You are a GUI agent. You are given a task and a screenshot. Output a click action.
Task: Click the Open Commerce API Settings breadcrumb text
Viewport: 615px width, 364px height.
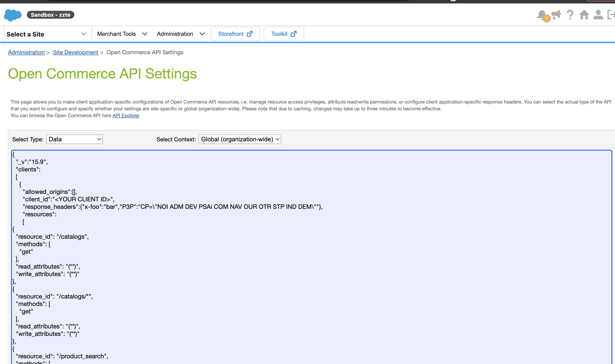(145, 53)
